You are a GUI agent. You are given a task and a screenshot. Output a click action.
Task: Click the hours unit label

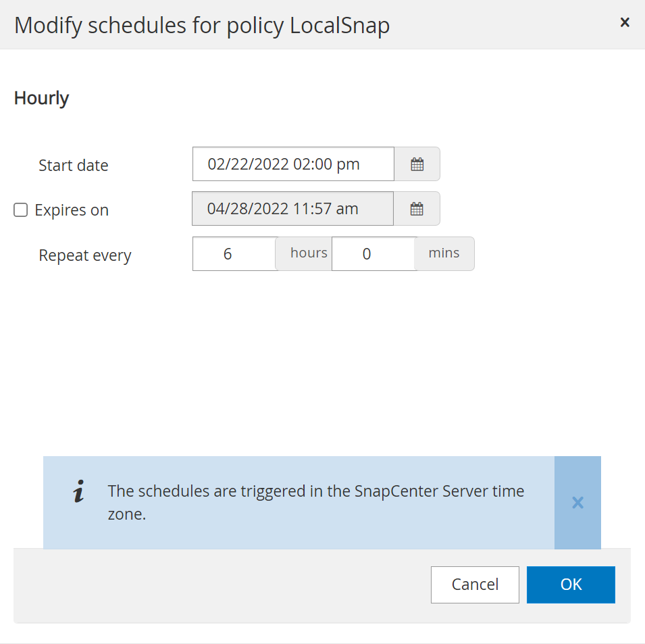[309, 253]
